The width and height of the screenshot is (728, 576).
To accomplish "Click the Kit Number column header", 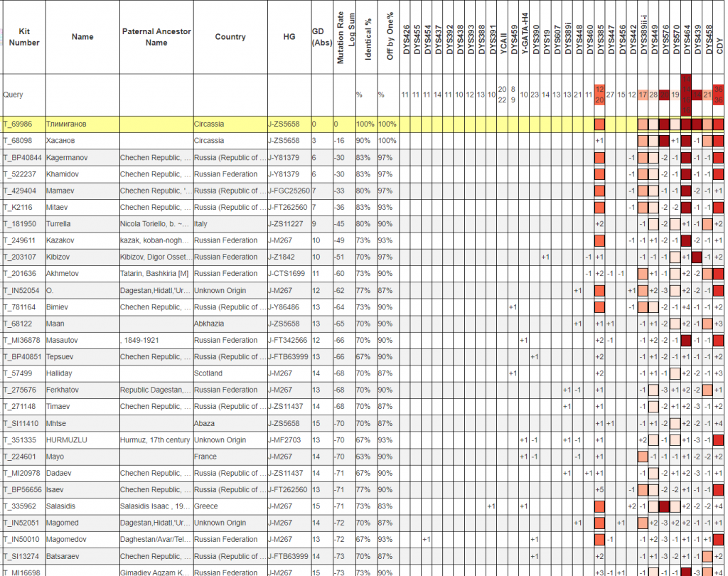I will pyautogui.click(x=24, y=37).
